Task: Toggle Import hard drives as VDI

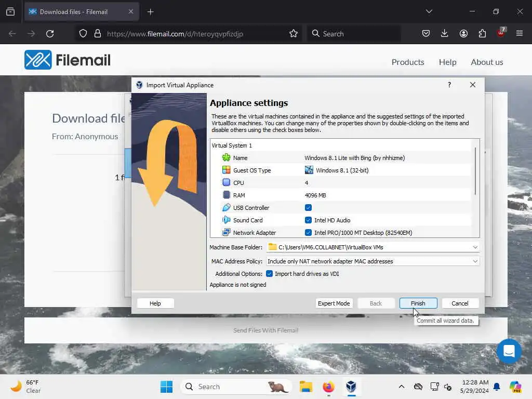Action: [270, 273]
